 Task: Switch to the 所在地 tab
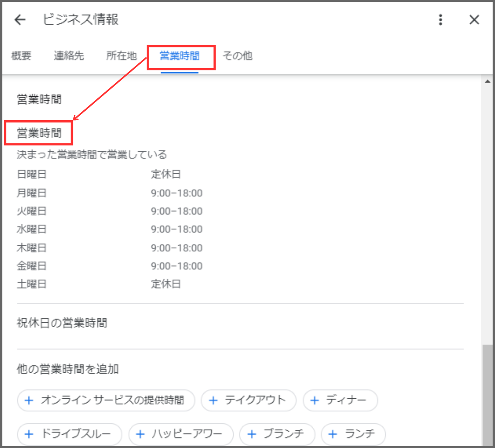122,56
